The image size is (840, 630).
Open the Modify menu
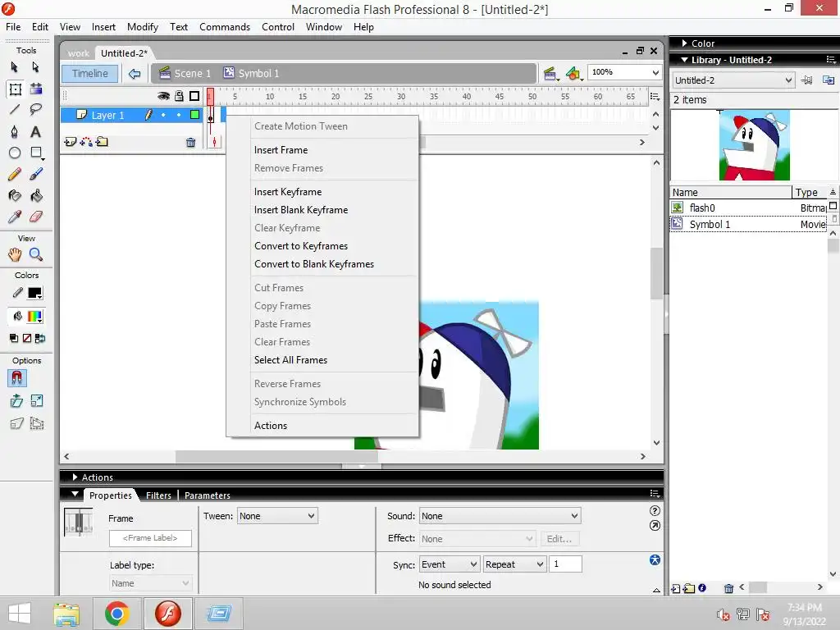tap(143, 27)
